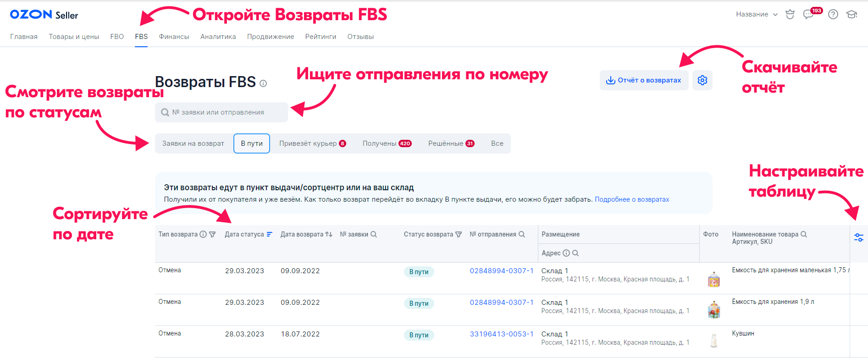
Task: Open shipment link 33196413-0053-1
Action: pyautogui.click(x=502, y=334)
